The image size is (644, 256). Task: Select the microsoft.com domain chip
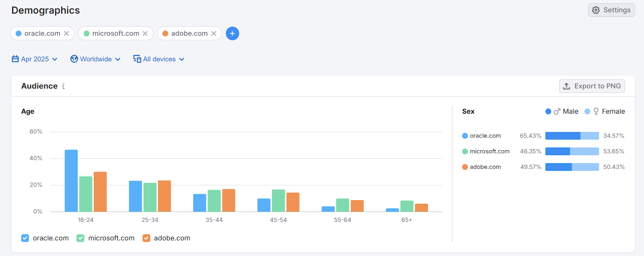(116, 33)
